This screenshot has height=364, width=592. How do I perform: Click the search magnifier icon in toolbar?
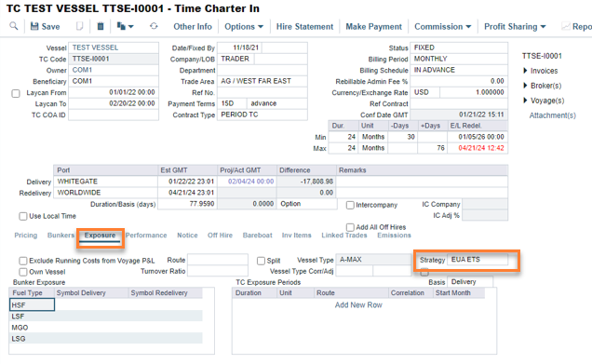[14, 26]
